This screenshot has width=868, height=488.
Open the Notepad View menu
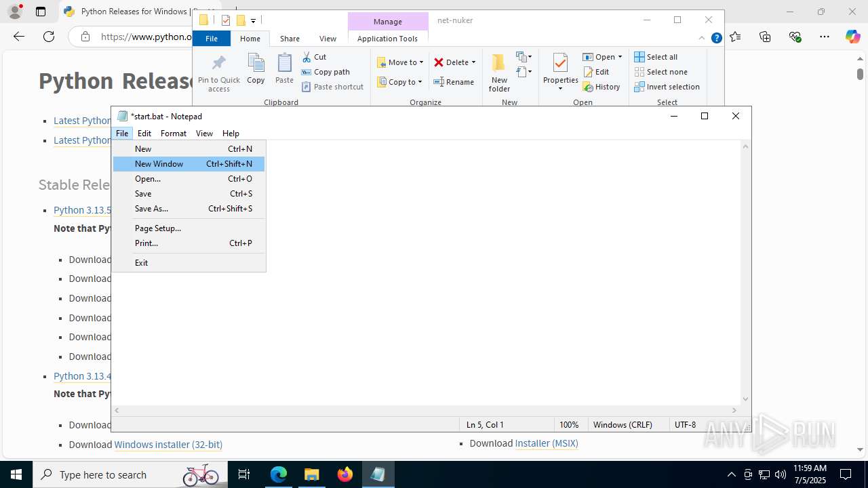[x=204, y=134]
